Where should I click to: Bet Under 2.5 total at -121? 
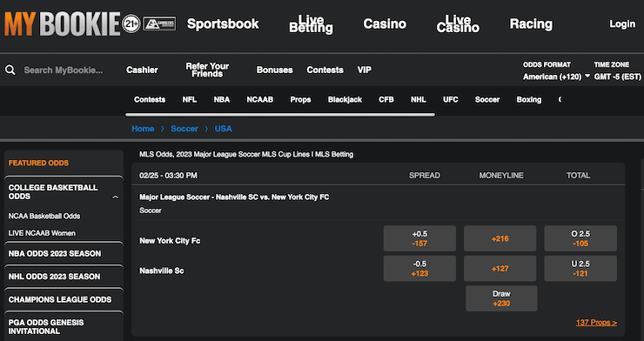[x=580, y=269]
